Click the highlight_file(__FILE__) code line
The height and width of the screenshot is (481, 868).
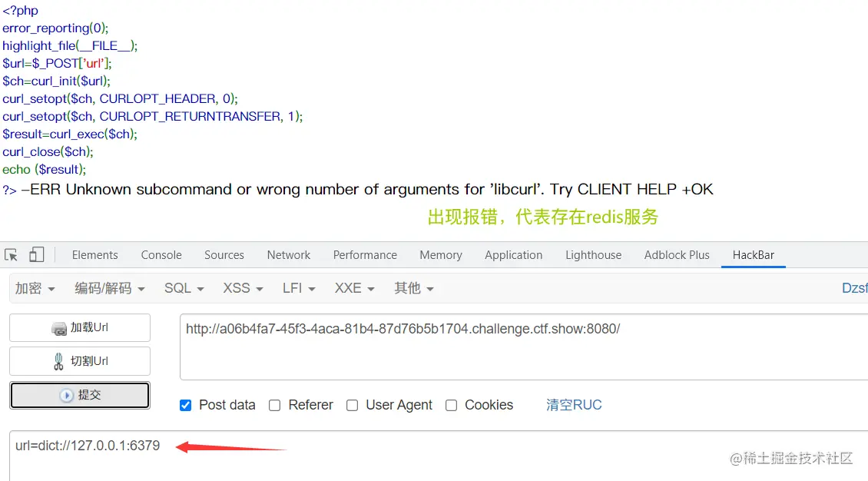70,45
